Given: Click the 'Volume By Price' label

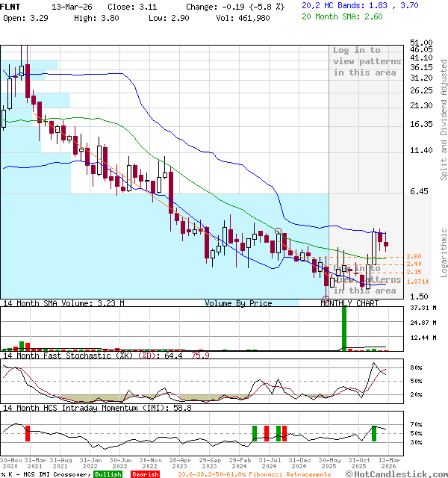Looking at the screenshot, I should pyautogui.click(x=238, y=303).
